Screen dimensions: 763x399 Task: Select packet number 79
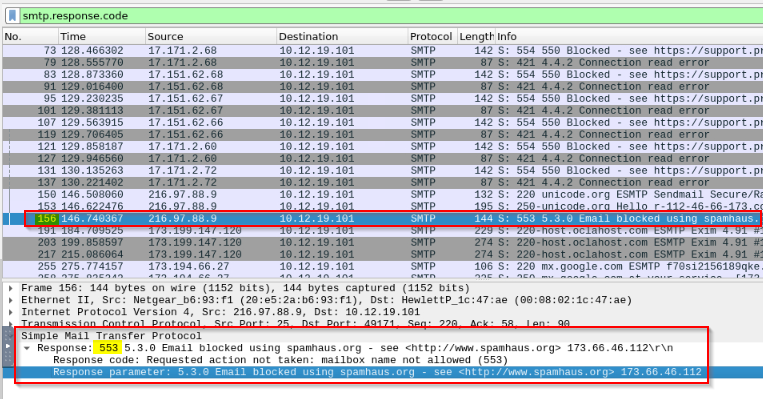click(x=382, y=63)
